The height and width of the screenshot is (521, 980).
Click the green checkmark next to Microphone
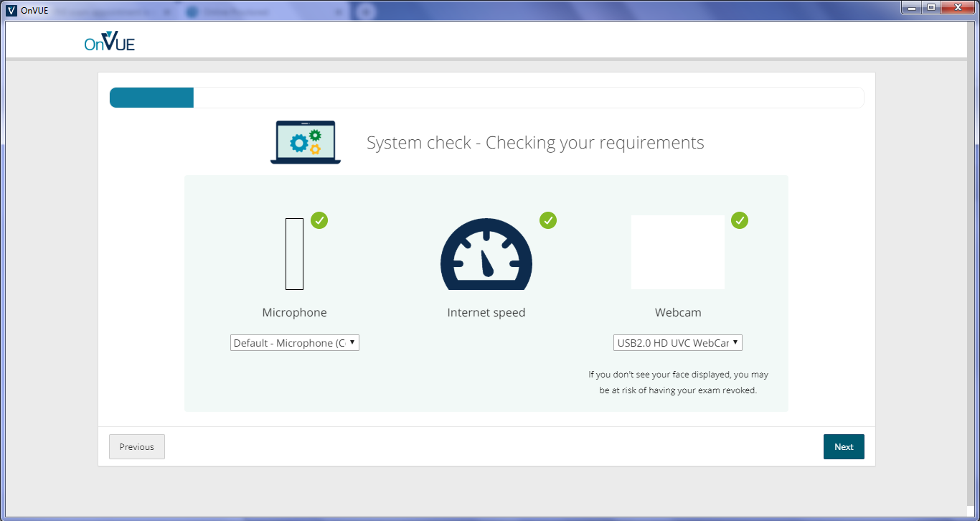(319, 220)
